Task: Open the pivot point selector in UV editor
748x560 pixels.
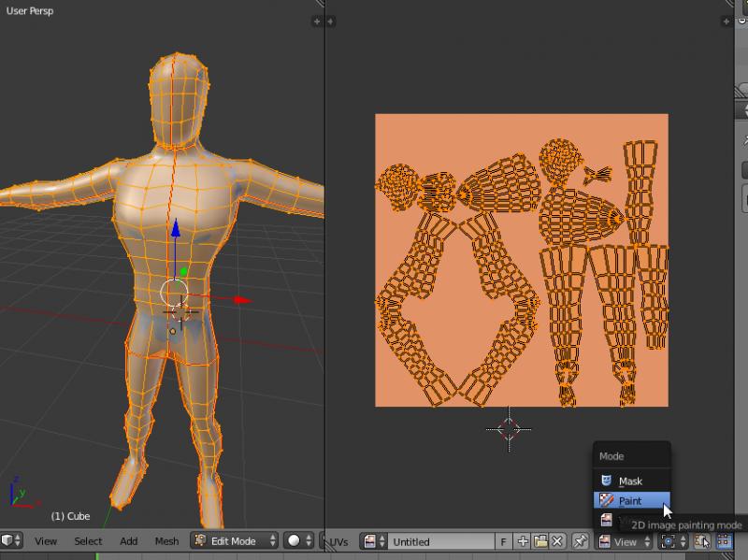Action: [x=672, y=541]
